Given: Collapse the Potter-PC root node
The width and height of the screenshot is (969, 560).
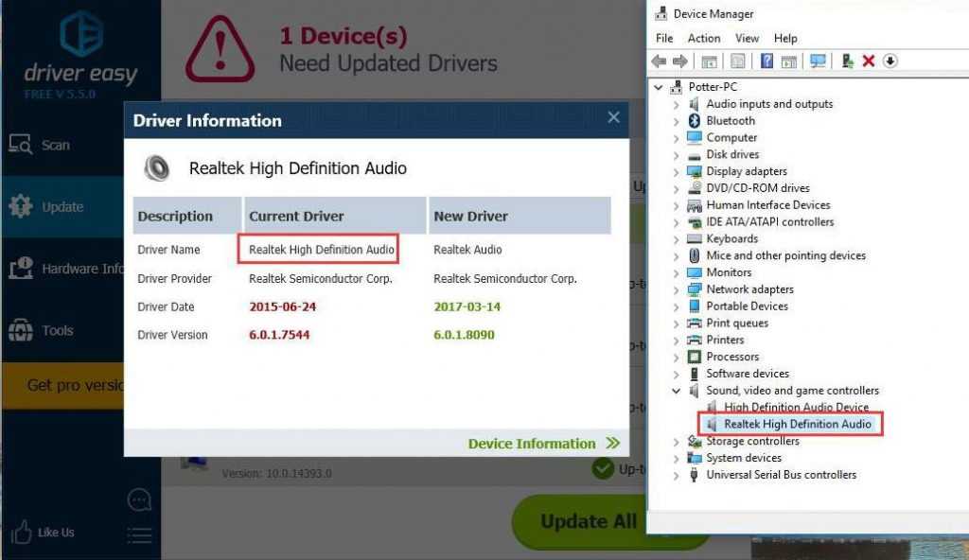Looking at the screenshot, I should 660,87.
